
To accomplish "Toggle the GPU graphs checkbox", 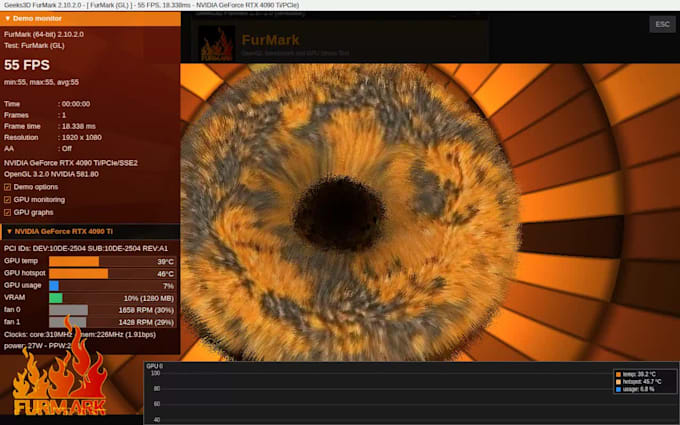I will 7,212.
